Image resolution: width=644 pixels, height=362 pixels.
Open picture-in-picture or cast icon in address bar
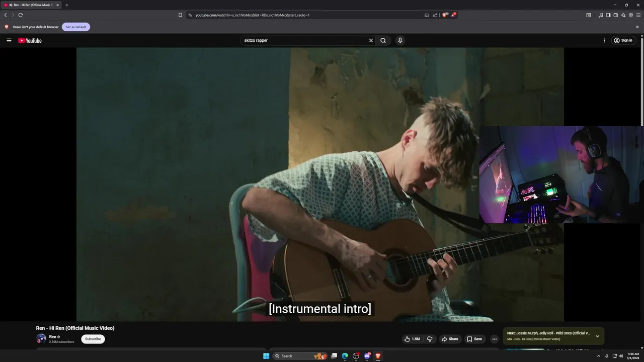click(427, 15)
